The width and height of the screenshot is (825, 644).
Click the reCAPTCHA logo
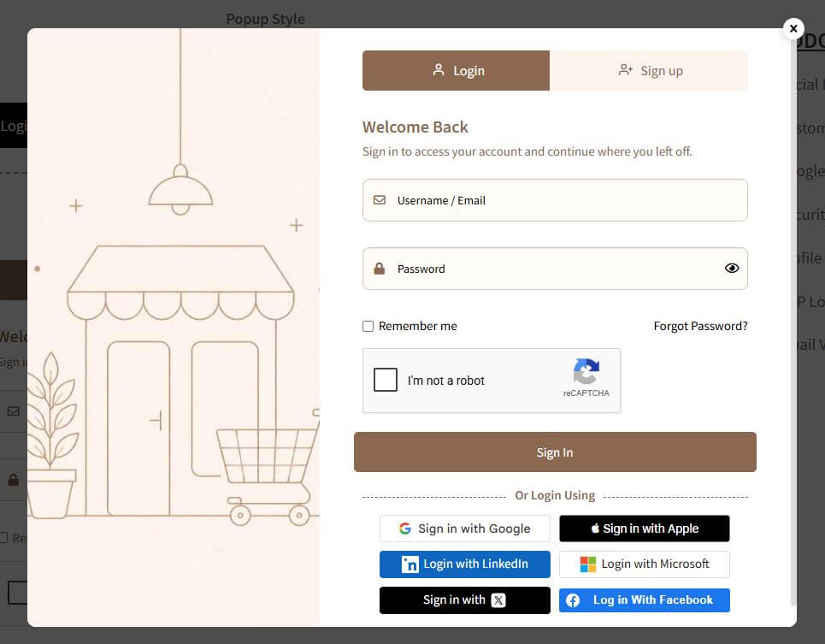point(586,371)
